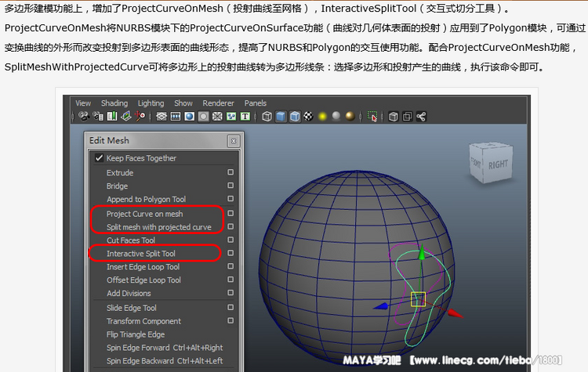Open the View menu
This screenshot has width=588, height=372.
coord(83,103)
